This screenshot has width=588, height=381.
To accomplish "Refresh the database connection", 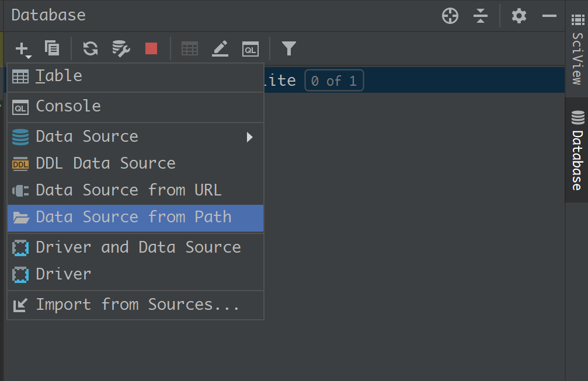I will pyautogui.click(x=89, y=48).
